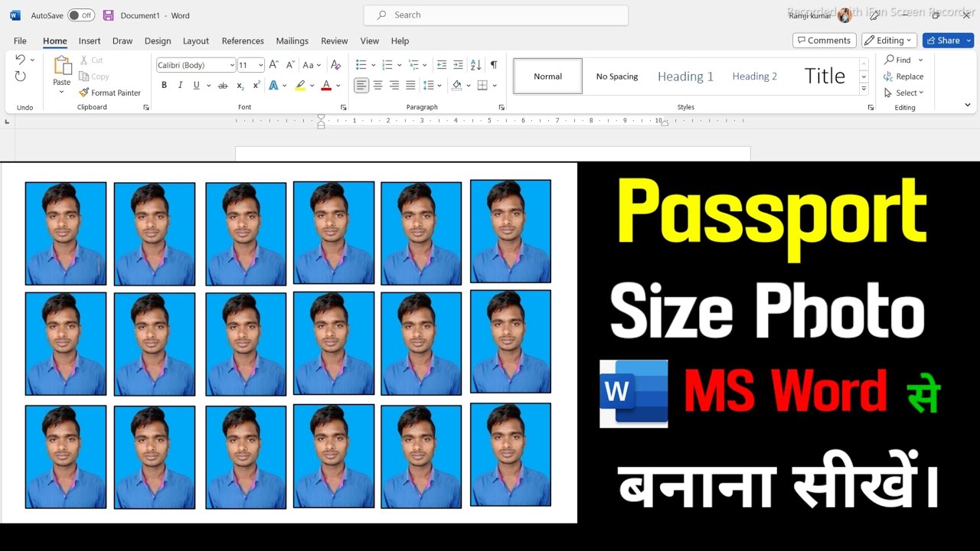
Task: Apply strikethrough formatting
Action: pyautogui.click(x=223, y=85)
